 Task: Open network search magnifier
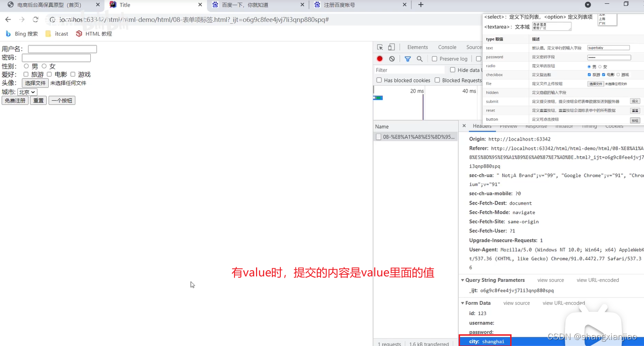tap(420, 59)
